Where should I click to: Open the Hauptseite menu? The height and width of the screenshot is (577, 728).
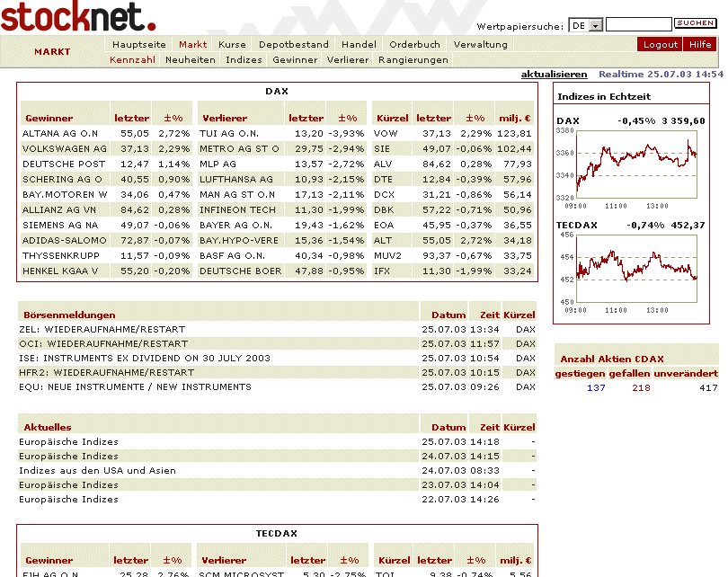(138, 45)
